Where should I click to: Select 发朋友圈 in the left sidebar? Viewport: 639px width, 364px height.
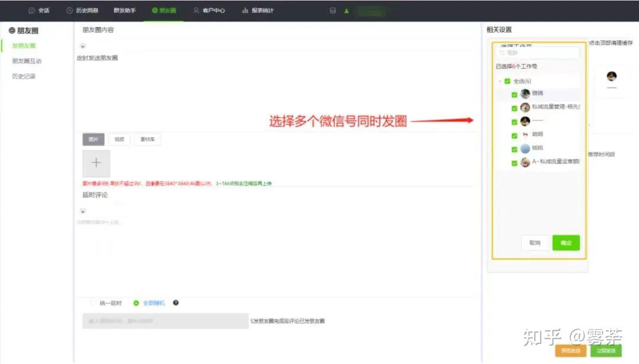(x=24, y=45)
